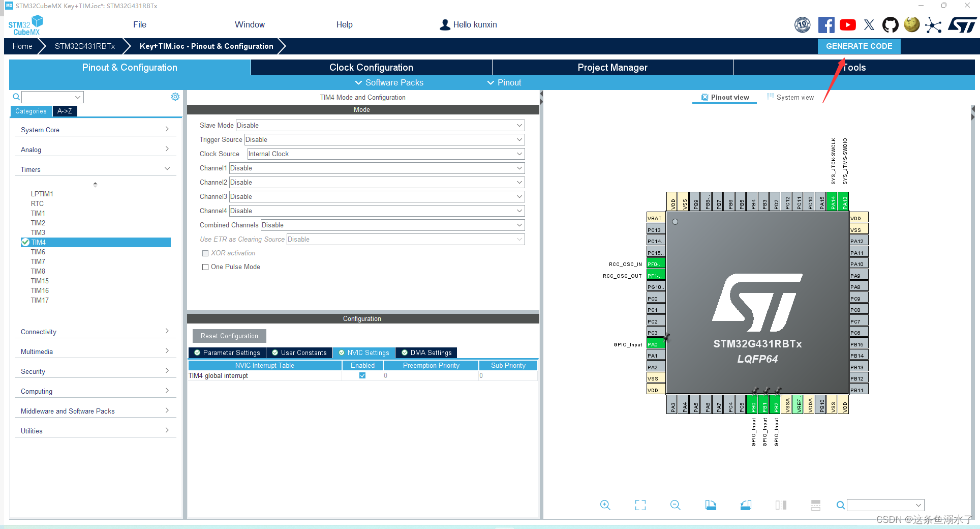
Task: Click the category search combo box
Action: [52, 97]
